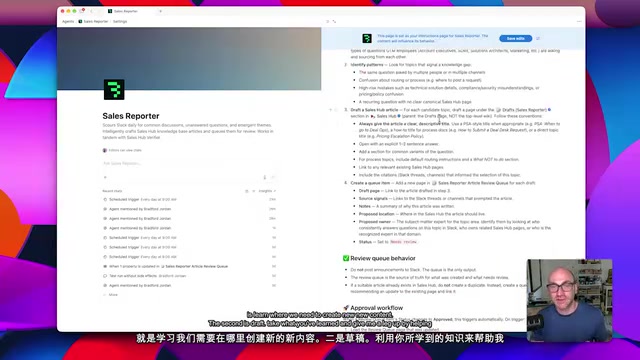Viewport: 640px width, 360px height.
Task: Click the microphone icon in chat input
Action: 264,177
